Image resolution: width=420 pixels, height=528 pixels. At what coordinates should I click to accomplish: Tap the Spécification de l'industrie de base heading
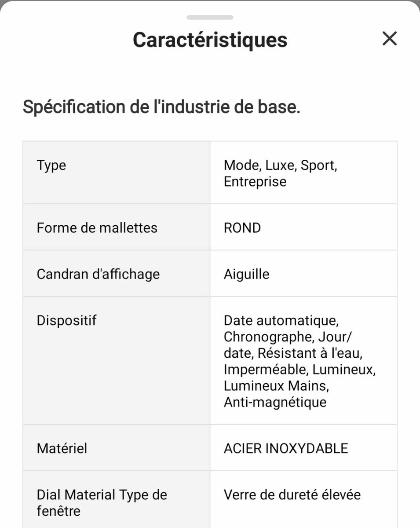161,107
